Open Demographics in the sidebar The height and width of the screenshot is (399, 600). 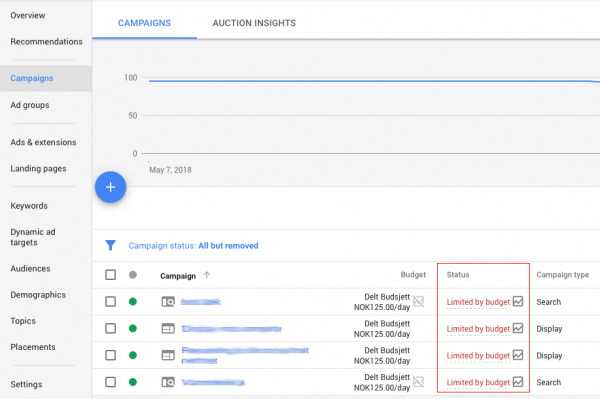click(x=38, y=295)
